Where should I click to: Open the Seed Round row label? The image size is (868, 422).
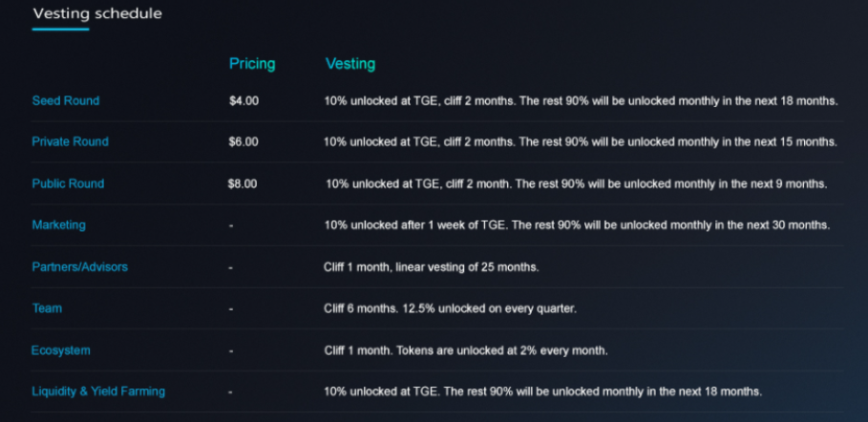(x=66, y=100)
